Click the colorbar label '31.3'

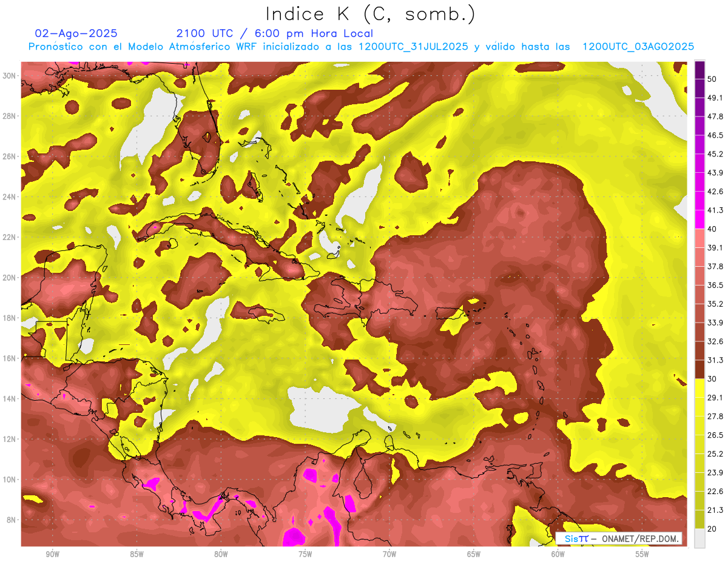point(715,360)
